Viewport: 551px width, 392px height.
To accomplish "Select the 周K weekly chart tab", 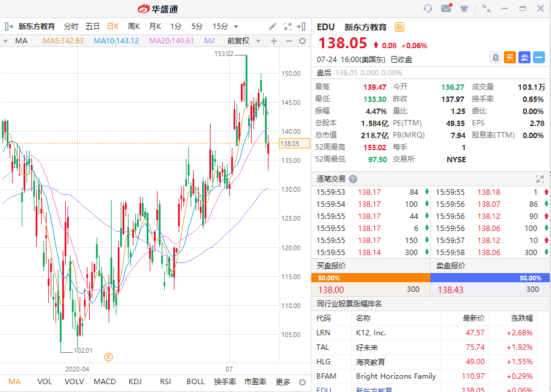I will click(x=134, y=27).
